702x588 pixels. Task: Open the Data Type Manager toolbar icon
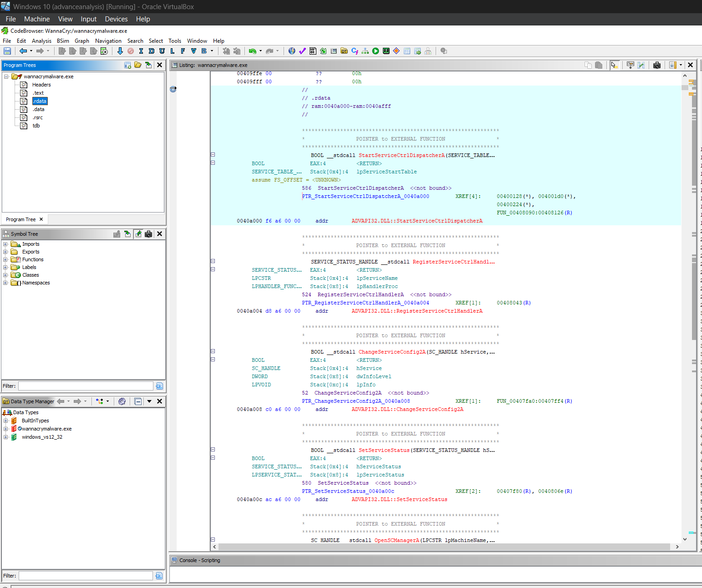tap(344, 51)
